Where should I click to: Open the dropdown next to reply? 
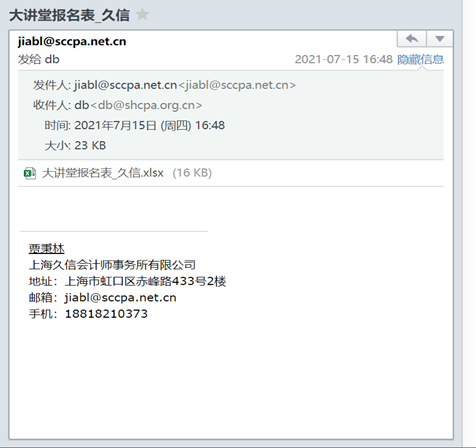[x=440, y=39]
